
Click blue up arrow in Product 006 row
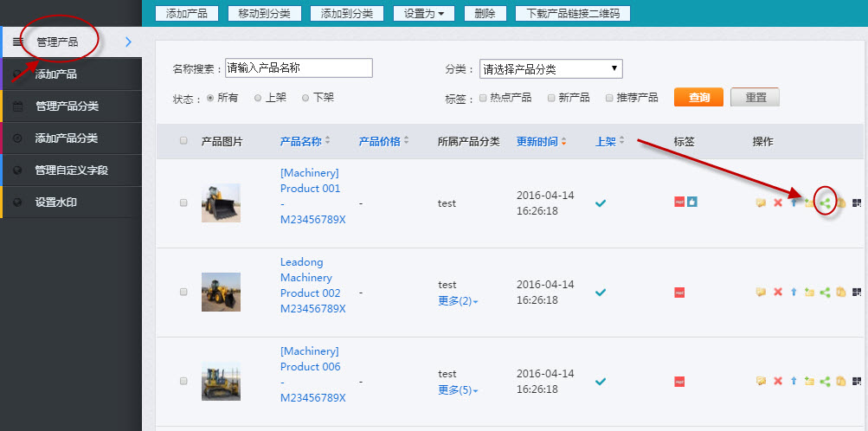[x=793, y=381]
